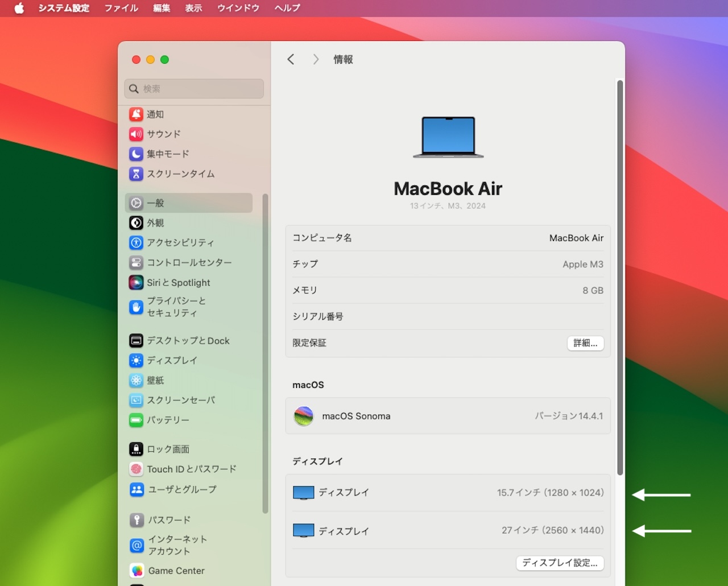Screen dimensions: 728x586
Task: Click the MacBook Air laptop image
Action: (x=448, y=137)
